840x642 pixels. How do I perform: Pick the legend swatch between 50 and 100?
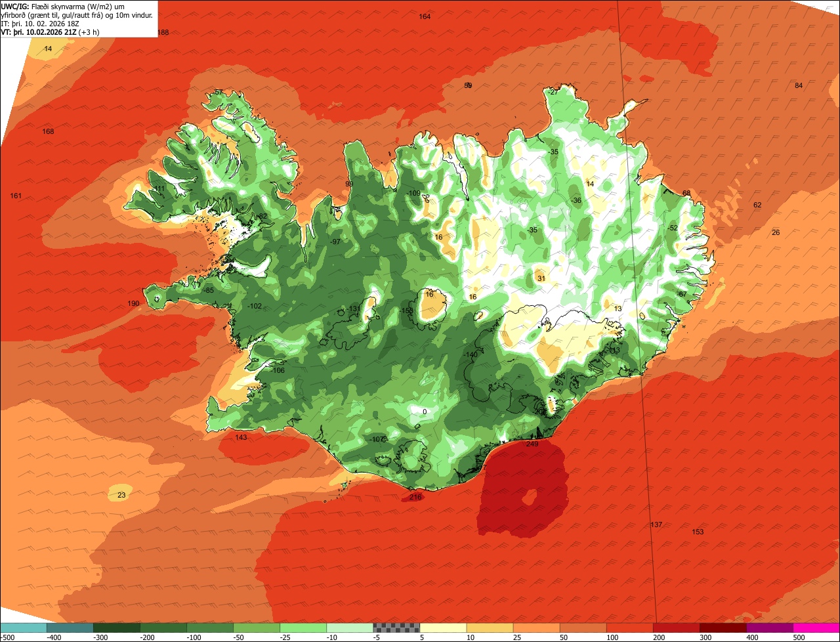tap(583, 628)
